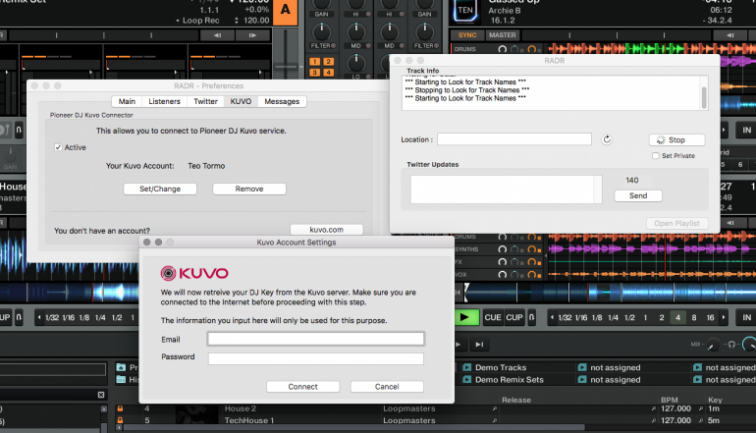
Task: Click the clear search box X icon
Action: click(101, 394)
